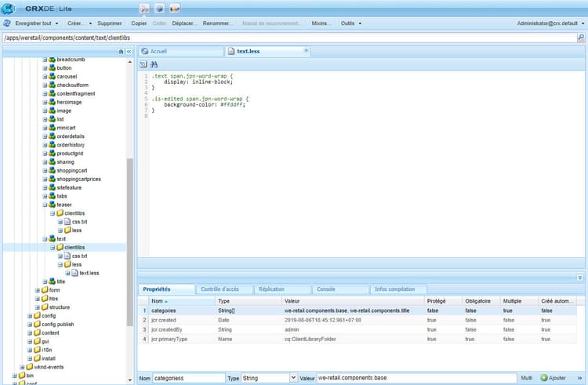Collapse the left tree panel with double-arrow icon
Viewport: 588px width, 385px height.
pos(129,51)
